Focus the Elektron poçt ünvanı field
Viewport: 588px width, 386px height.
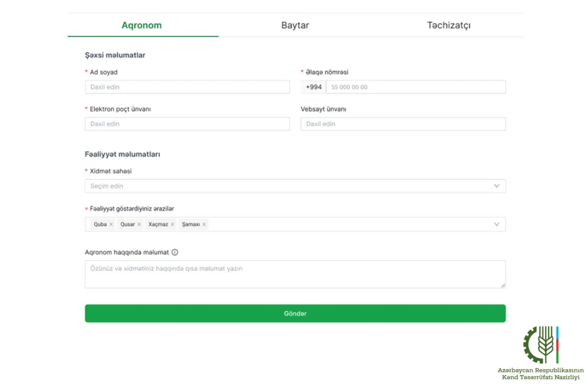187,124
